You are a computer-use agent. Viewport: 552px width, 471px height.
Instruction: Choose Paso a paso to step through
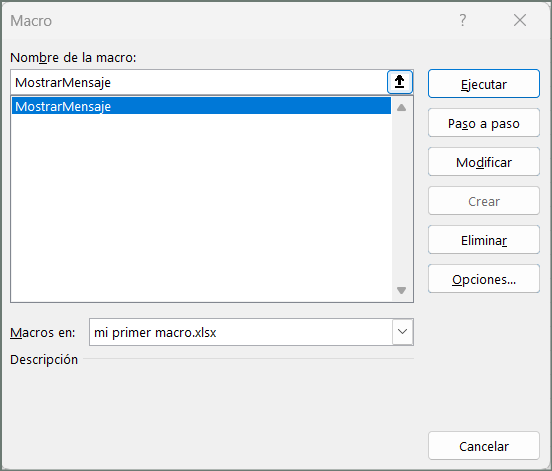tap(484, 123)
